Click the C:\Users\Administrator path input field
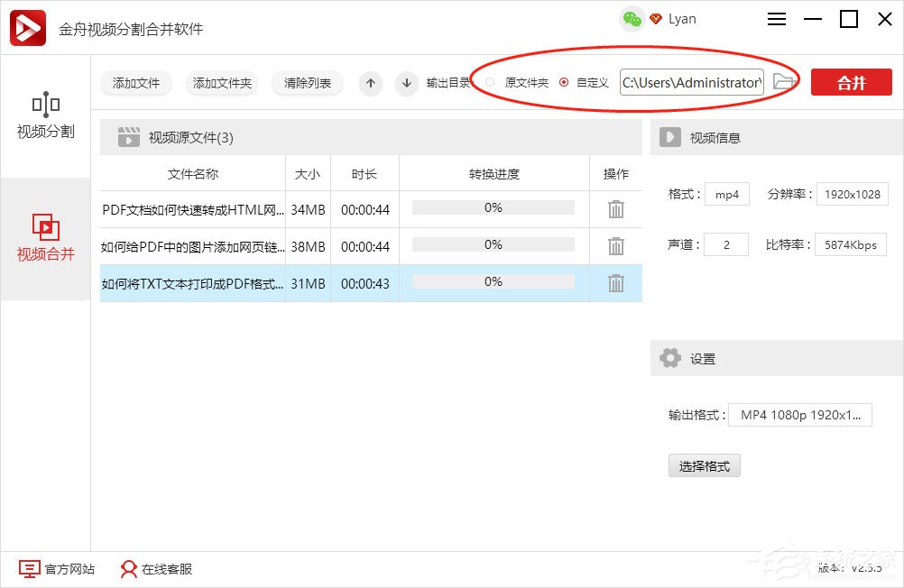904x588 pixels. tap(691, 81)
